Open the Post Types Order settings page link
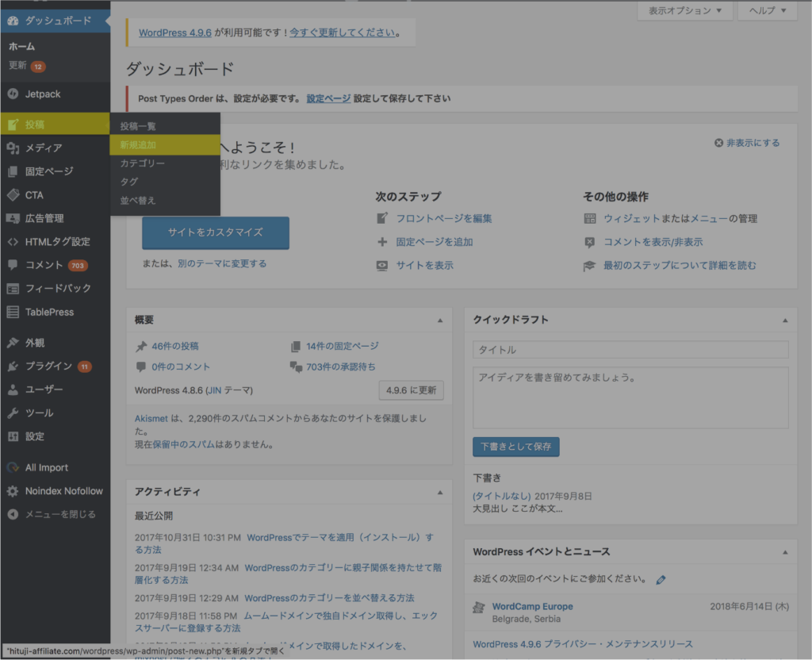This screenshot has width=812, height=660. pos(328,98)
